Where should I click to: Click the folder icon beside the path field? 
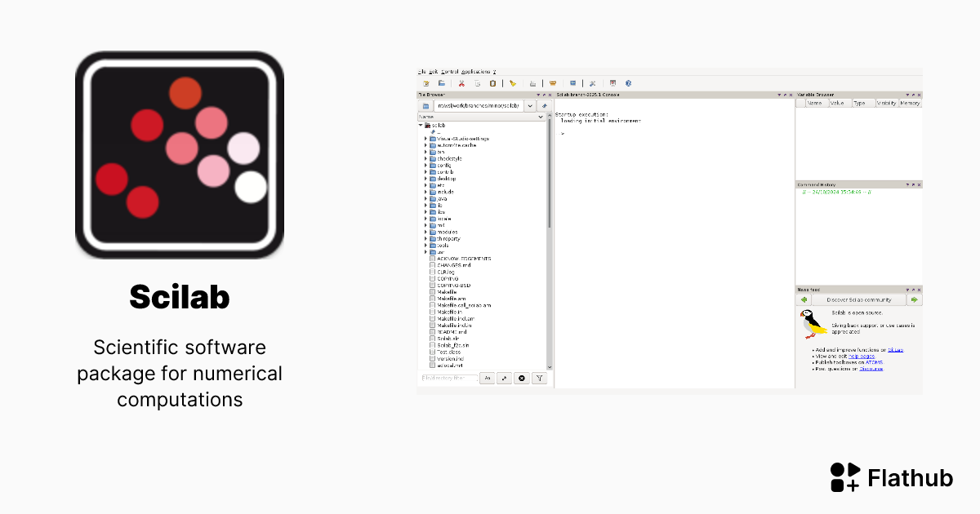425,106
